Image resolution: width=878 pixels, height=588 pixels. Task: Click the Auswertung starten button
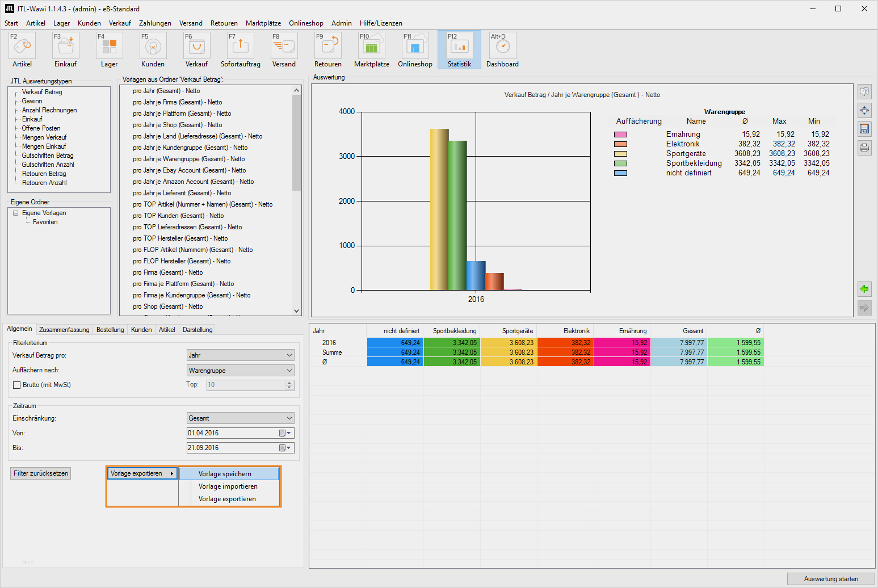[831, 579]
